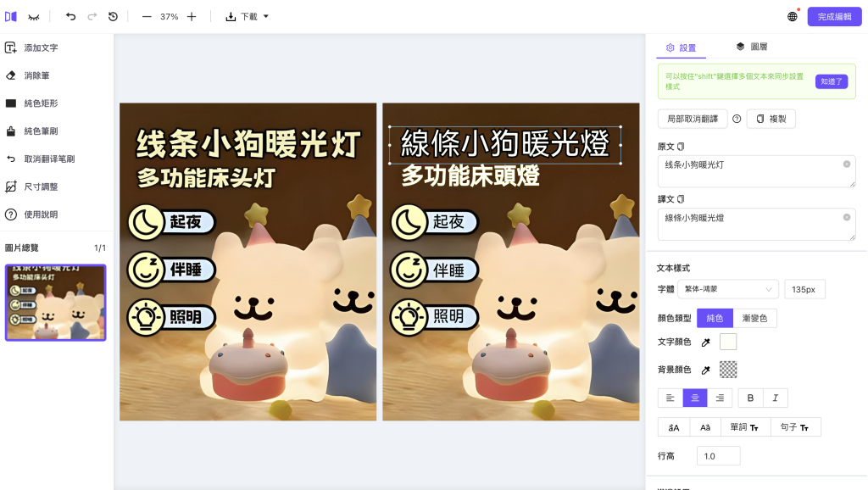
Task: Click the 行高 line height field
Action: click(x=718, y=456)
